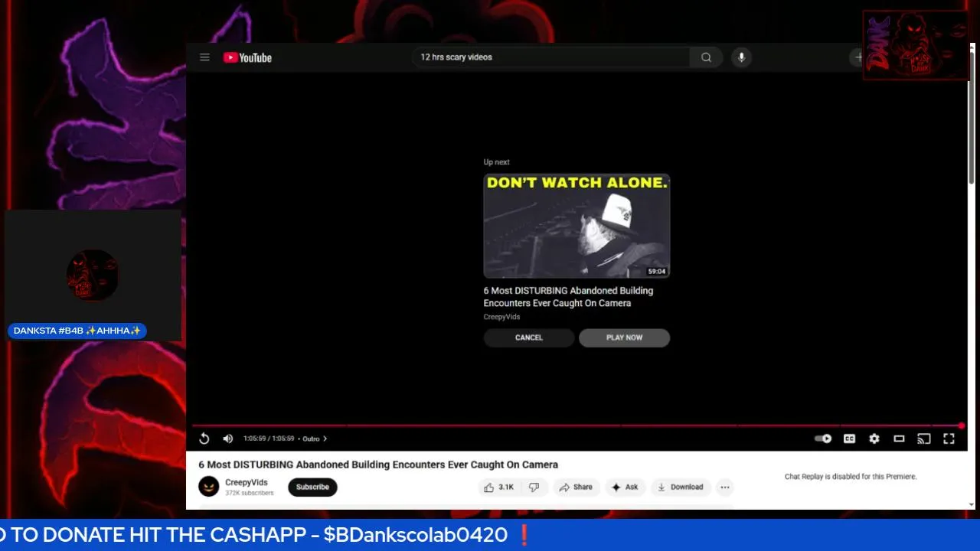Open more actions three-dot menu
Screen dimensions: 980x551
pos(725,487)
